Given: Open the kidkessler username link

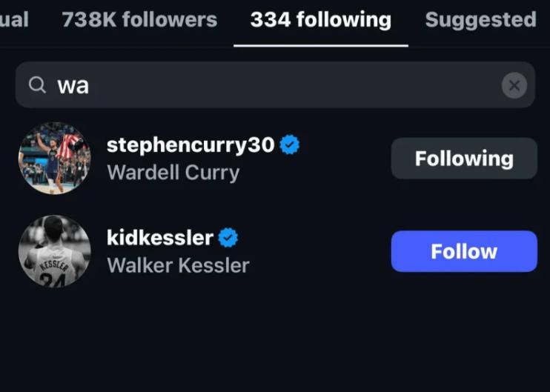Looking at the screenshot, I should click(x=159, y=238).
